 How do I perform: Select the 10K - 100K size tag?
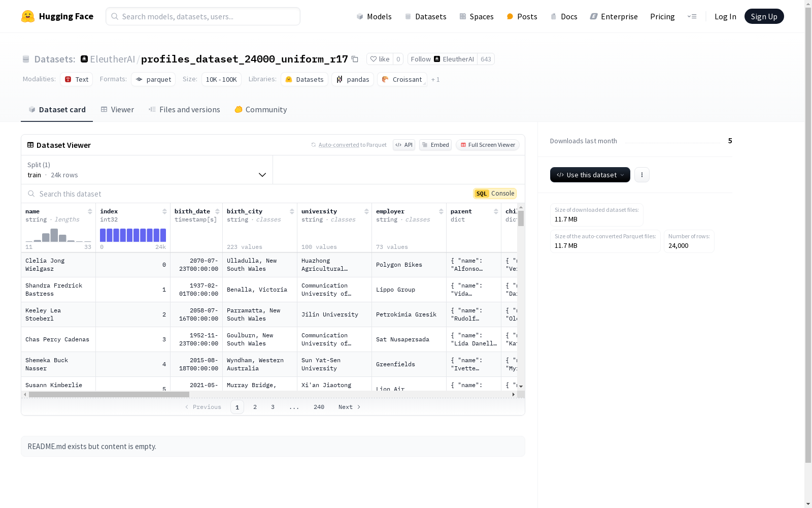click(221, 79)
